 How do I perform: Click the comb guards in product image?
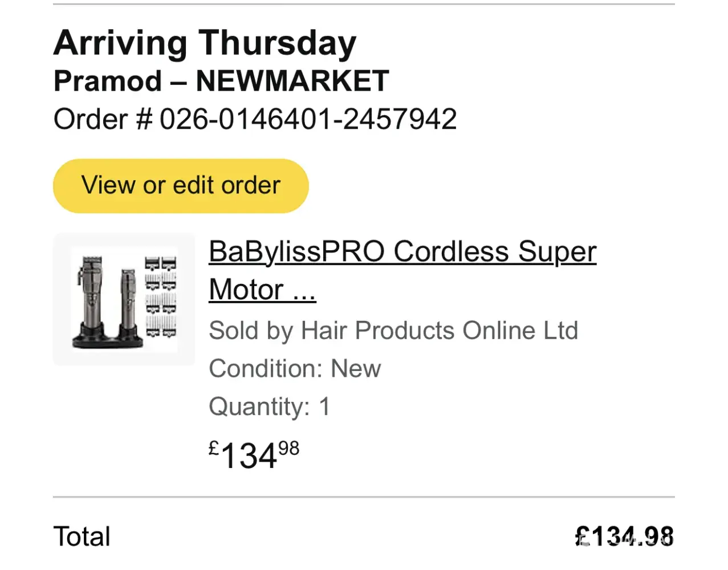tap(161, 298)
